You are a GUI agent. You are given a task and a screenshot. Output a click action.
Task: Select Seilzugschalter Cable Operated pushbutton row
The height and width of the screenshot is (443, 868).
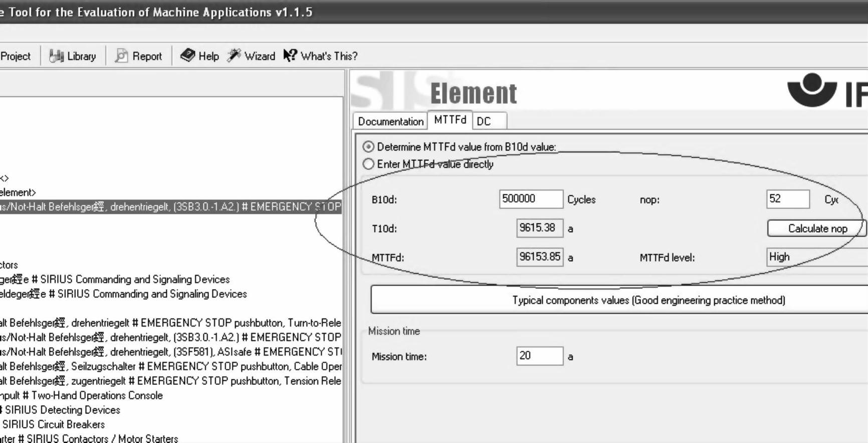(x=170, y=366)
